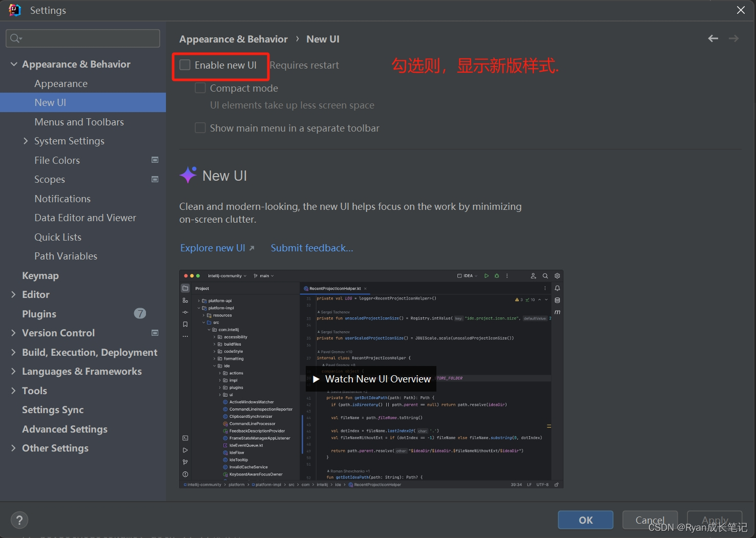Screen dimensions: 756x538
Task: Collapse Appearance & Behavior section
Action: [14, 64]
